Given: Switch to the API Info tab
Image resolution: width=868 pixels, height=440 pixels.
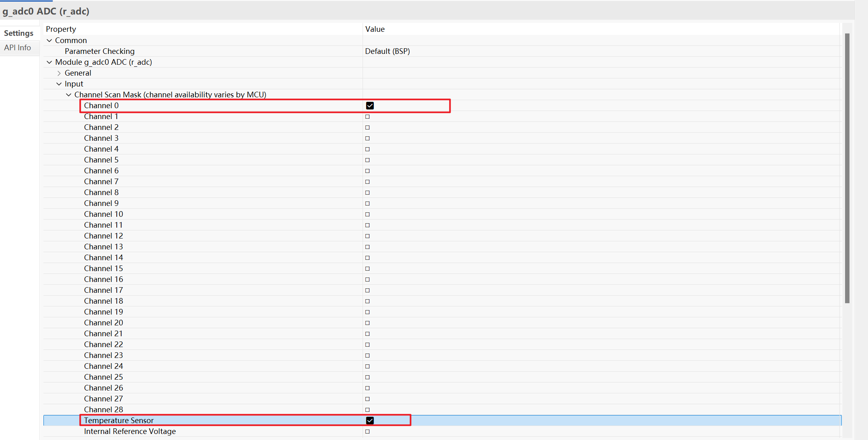Looking at the screenshot, I should coord(18,47).
